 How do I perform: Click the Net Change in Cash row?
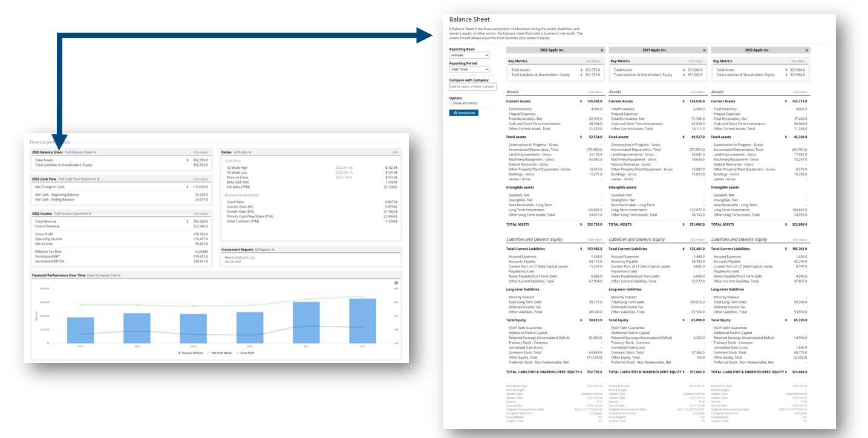tap(122, 187)
